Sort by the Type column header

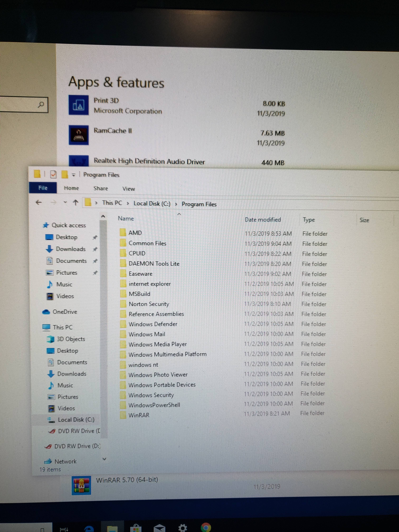tap(309, 220)
